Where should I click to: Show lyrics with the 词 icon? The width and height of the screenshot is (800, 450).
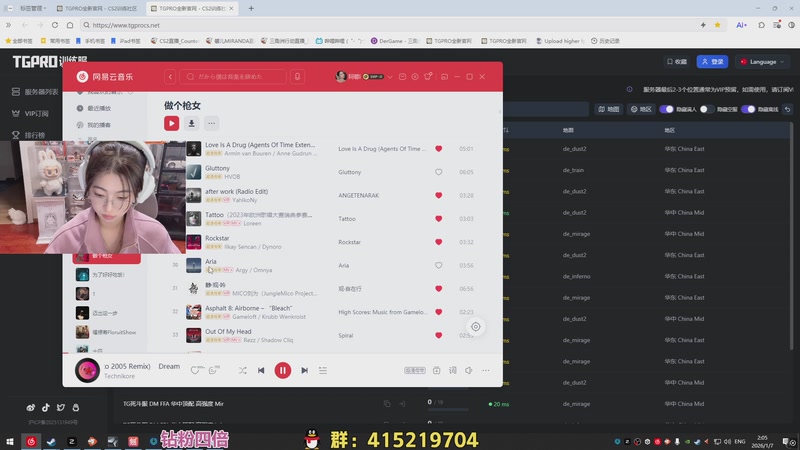pos(453,370)
